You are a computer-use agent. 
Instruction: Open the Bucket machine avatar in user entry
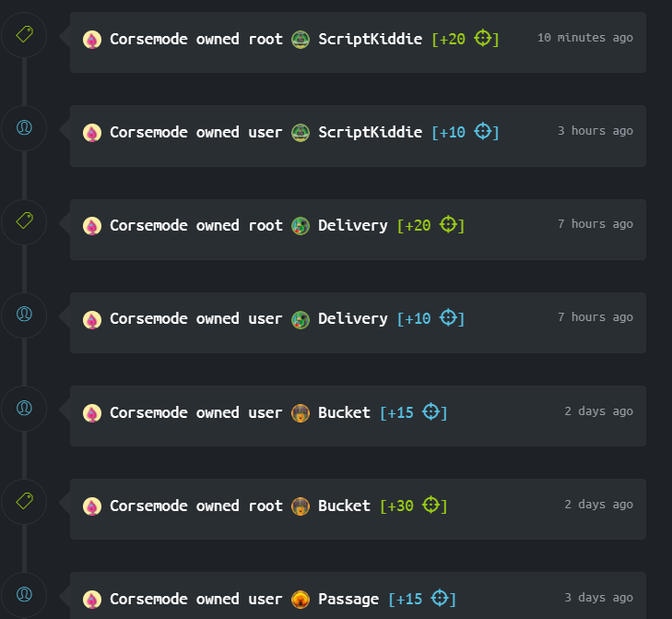(301, 413)
